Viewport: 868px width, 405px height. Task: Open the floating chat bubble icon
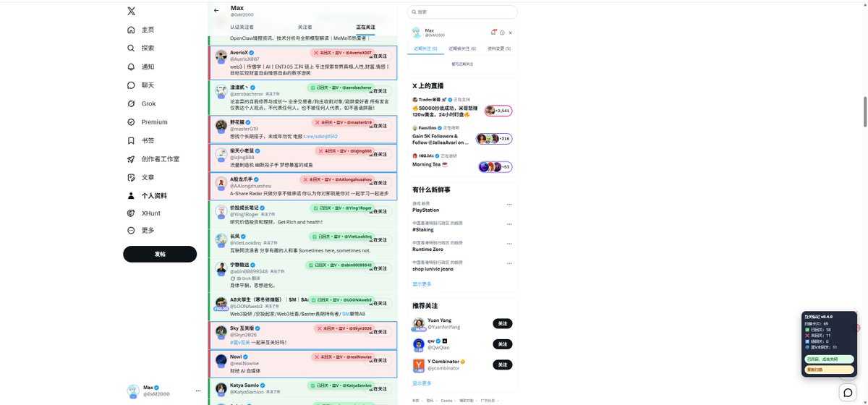coord(848,392)
